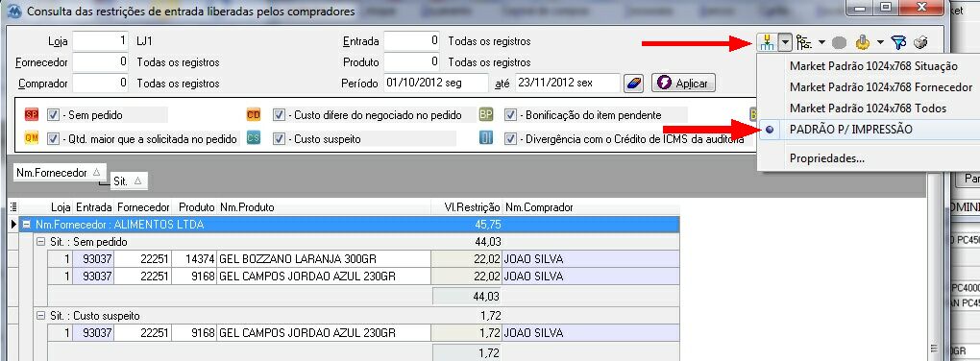The height and width of the screenshot is (361, 980).
Task: Click the eraser clear-filters icon
Action: [x=634, y=83]
